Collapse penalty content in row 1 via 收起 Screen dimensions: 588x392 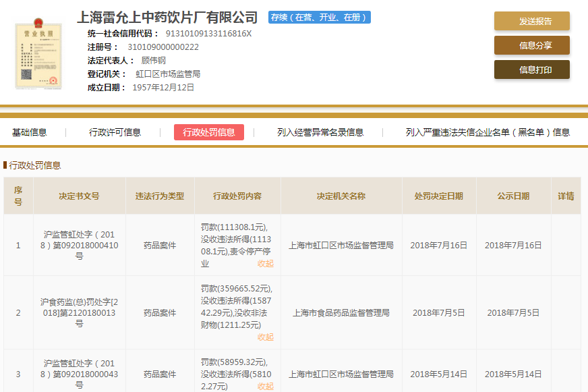tap(266, 264)
